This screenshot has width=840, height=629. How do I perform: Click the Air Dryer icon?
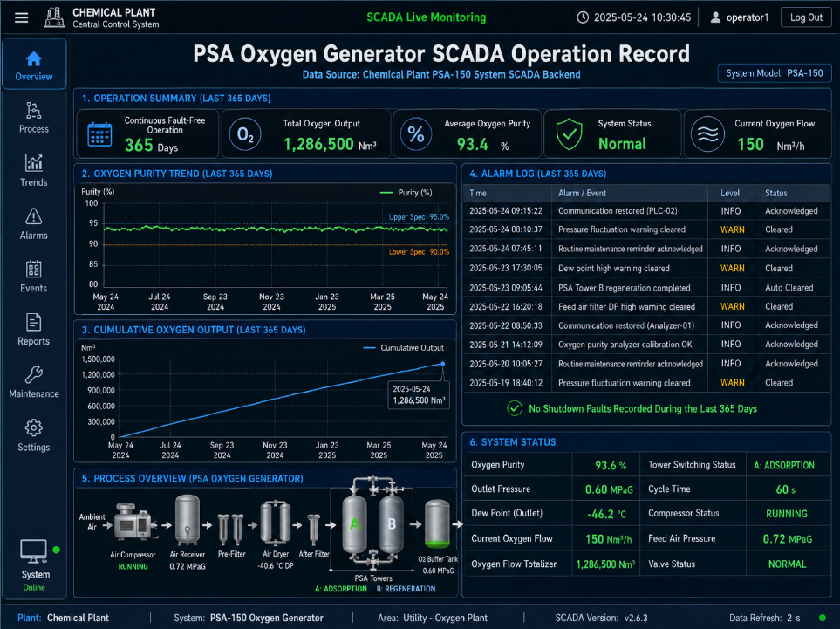pos(276,523)
